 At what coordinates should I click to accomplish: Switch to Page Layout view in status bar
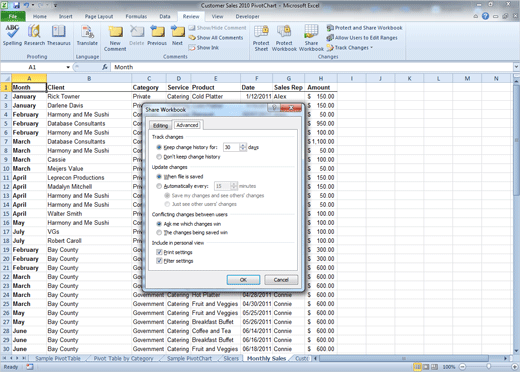[426, 367]
